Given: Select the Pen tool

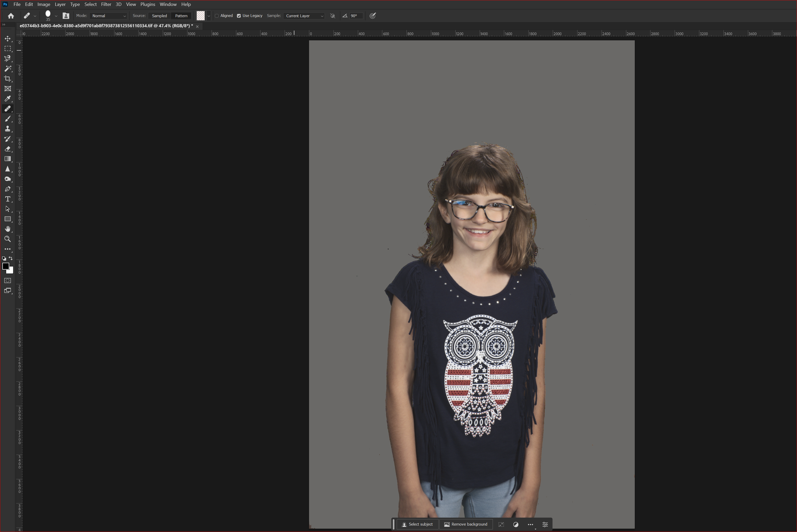Looking at the screenshot, I should [x=7, y=189].
